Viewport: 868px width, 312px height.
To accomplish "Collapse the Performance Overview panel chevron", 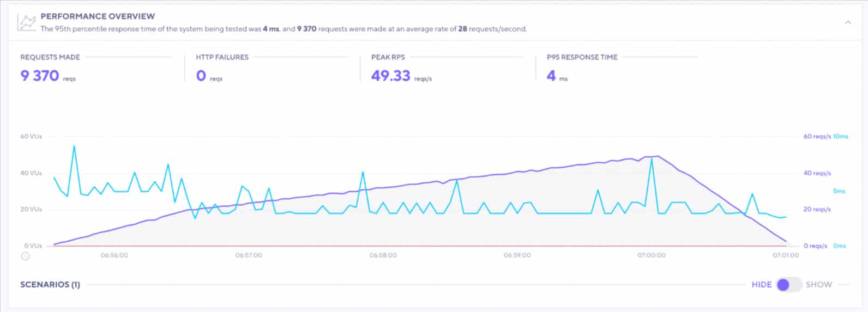I will click(847, 22).
